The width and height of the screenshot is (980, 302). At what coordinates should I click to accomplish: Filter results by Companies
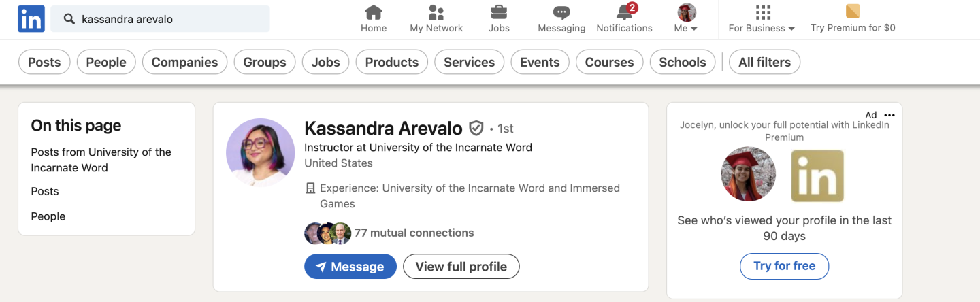coord(184,62)
